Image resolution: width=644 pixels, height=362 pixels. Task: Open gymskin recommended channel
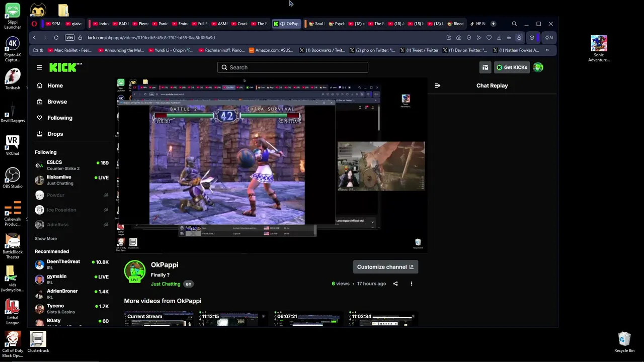[x=71, y=279]
